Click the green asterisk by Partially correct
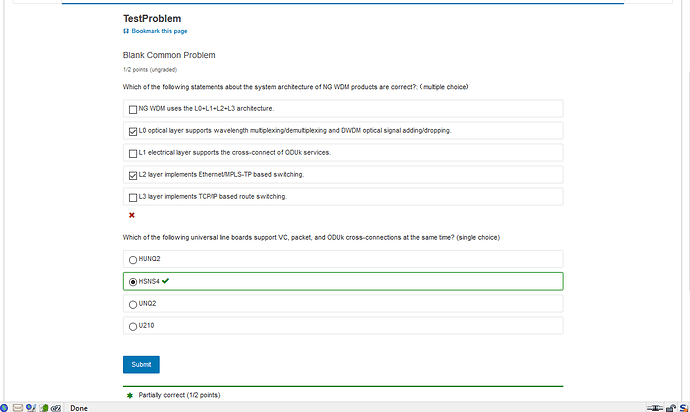The image size is (690, 412). coord(130,396)
